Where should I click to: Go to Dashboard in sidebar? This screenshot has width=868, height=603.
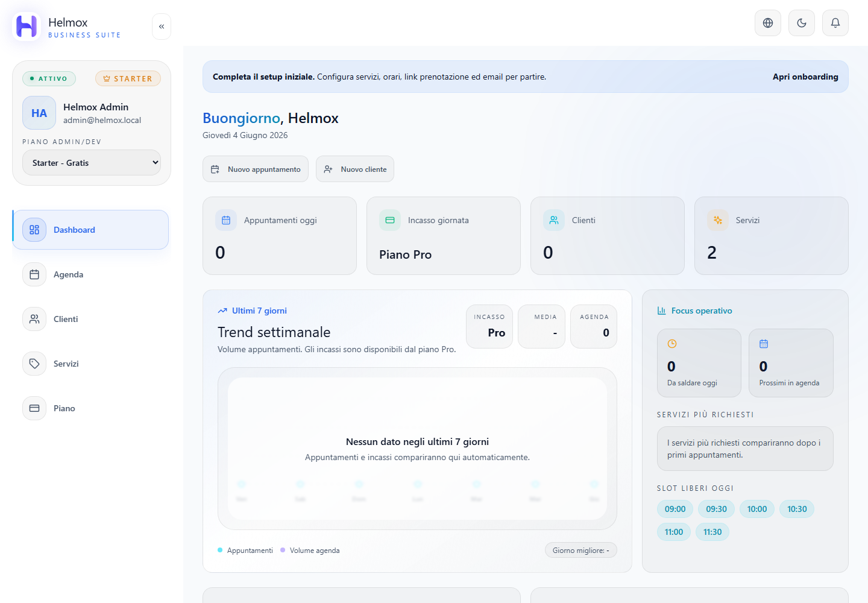click(90, 230)
